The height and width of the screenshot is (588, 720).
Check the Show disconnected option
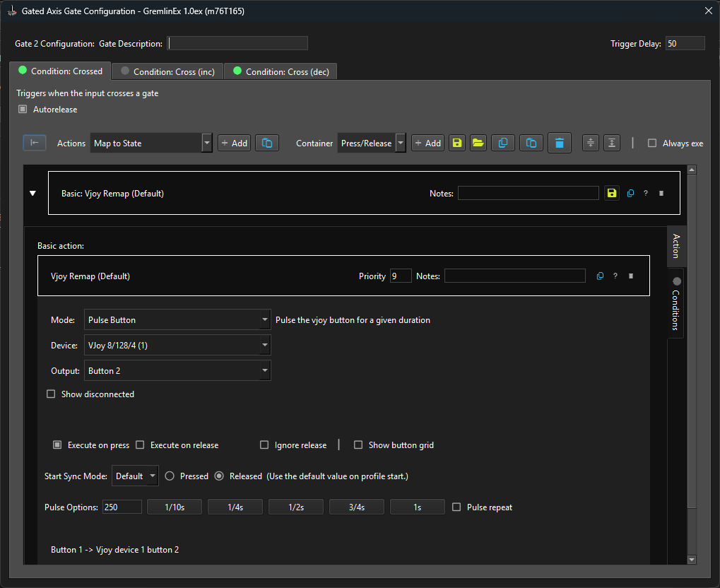point(51,394)
